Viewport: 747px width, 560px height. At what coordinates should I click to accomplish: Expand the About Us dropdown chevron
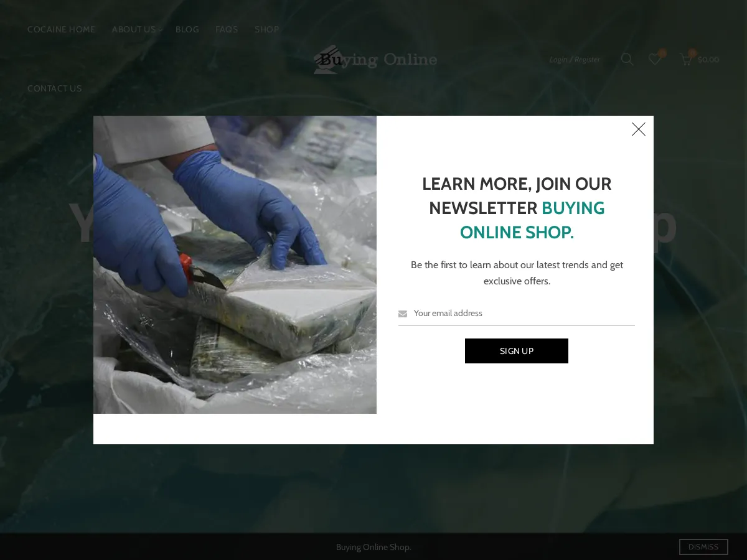click(160, 30)
